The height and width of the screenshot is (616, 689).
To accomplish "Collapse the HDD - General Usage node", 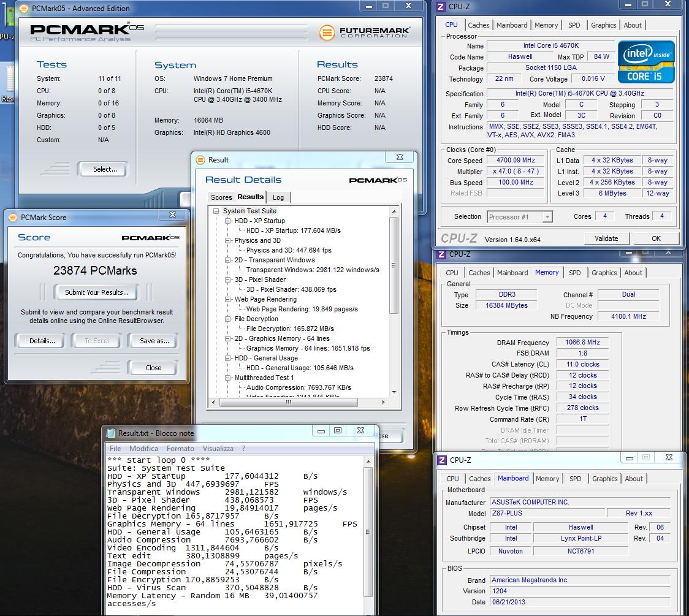I will point(227,358).
